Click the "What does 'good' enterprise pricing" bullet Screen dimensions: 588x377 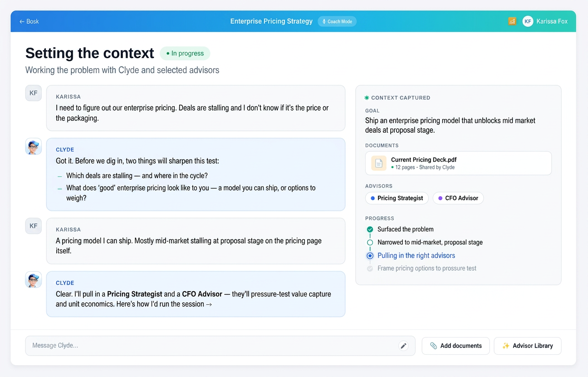[191, 193]
